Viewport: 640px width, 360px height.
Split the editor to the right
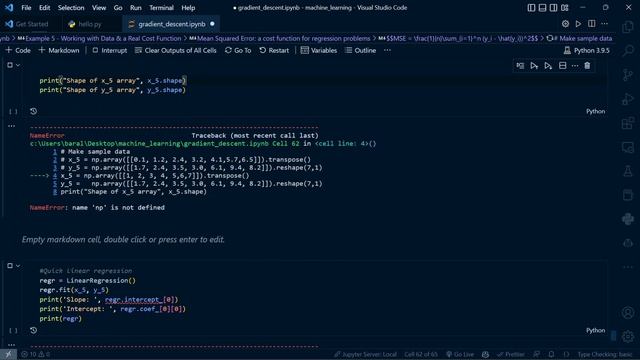click(591, 24)
